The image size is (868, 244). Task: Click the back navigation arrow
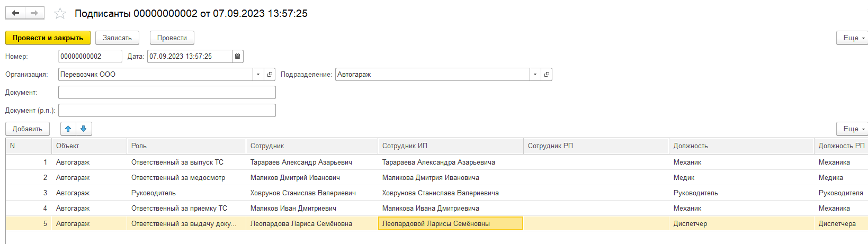click(x=15, y=13)
